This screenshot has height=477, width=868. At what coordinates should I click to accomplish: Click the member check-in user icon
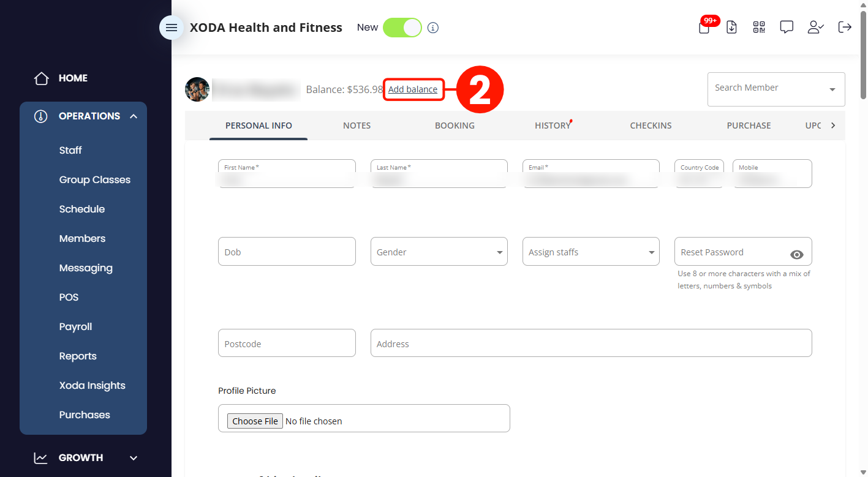click(815, 27)
